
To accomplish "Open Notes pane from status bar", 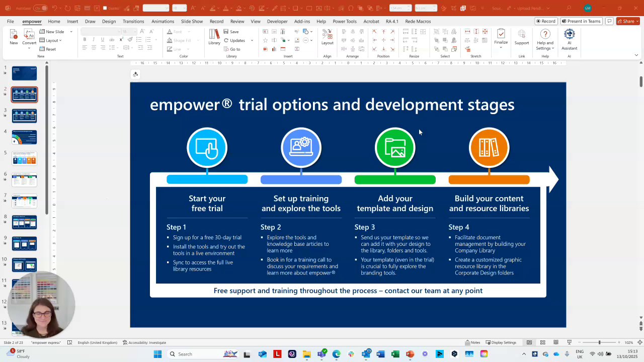I will (x=473, y=342).
